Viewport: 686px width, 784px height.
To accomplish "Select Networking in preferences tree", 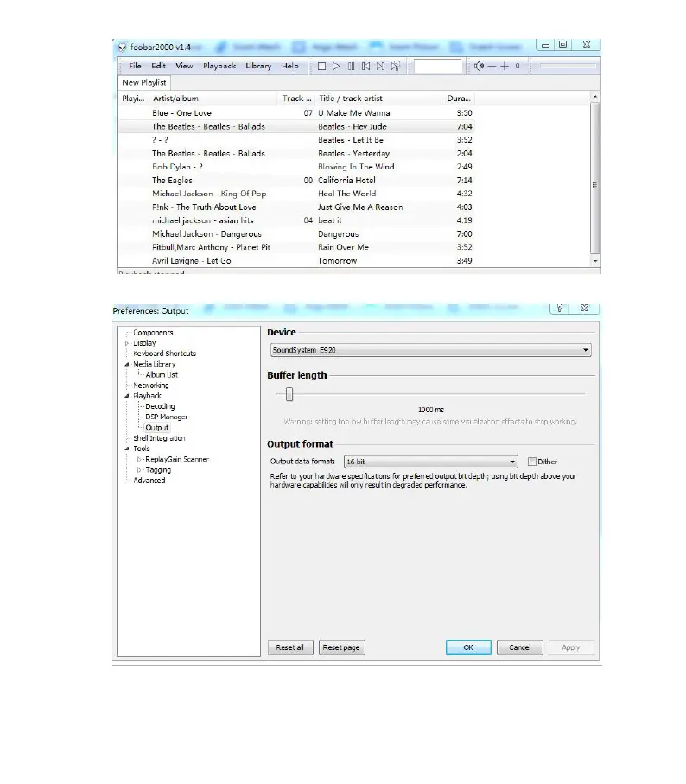I will [x=151, y=386].
